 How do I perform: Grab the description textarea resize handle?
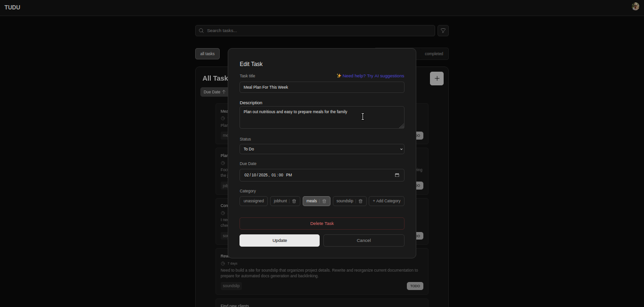402,126
